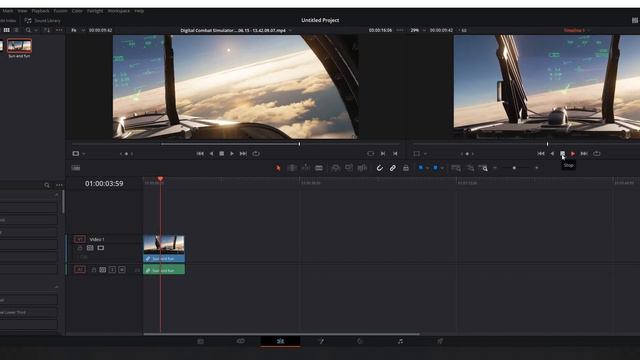The height and width of the screenshot is (360, 640).
Task: Stop playback in the source viewer
Action: [x=222, y=153]
